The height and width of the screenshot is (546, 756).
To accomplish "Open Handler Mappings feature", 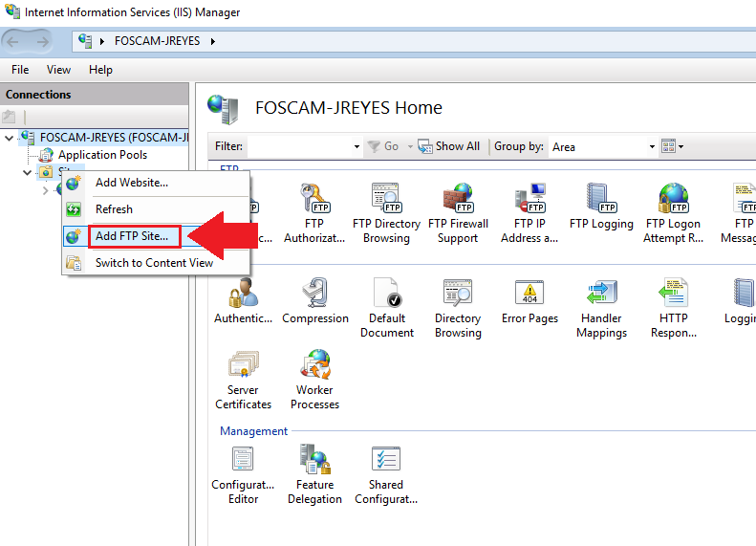I will pyautogui.click(x=601, y=308).
